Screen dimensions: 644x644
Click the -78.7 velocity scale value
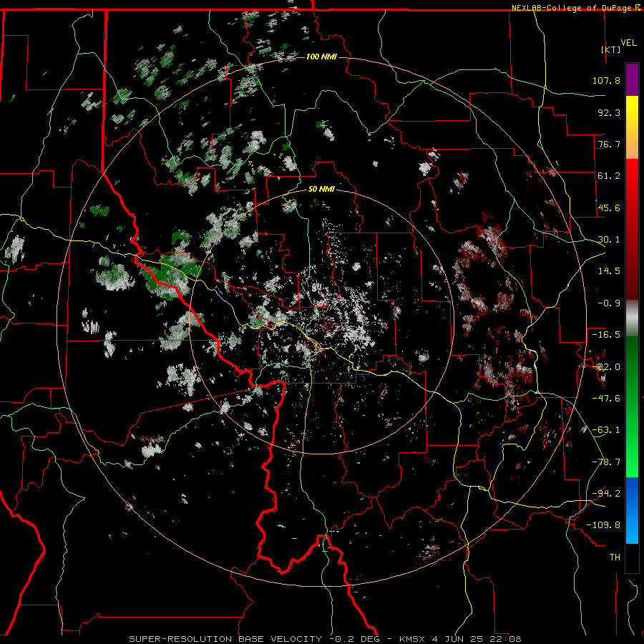click(606, 462)
